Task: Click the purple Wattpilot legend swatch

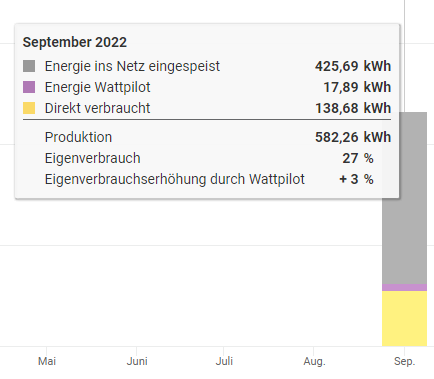Action: [29, 87]
